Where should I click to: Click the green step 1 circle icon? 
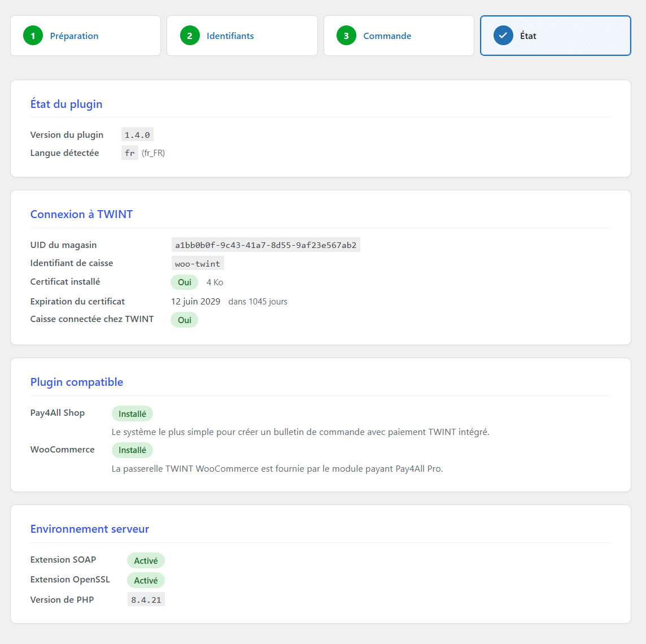(33, 36)
